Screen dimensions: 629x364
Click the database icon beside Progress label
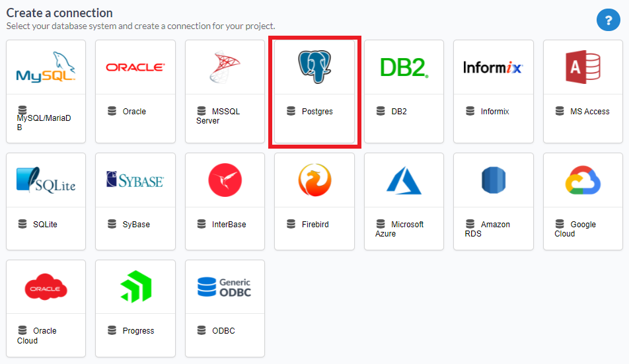[x=112, y=330]
